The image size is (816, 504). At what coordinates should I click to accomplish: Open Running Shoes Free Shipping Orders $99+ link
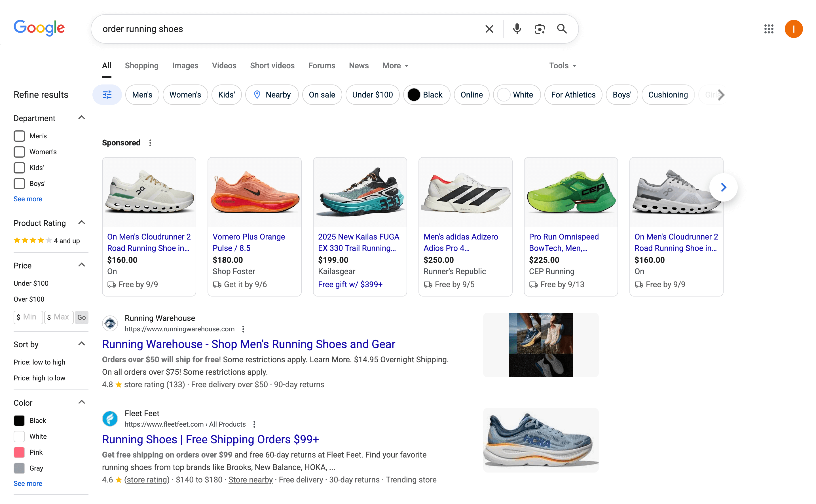click(210, 440)
